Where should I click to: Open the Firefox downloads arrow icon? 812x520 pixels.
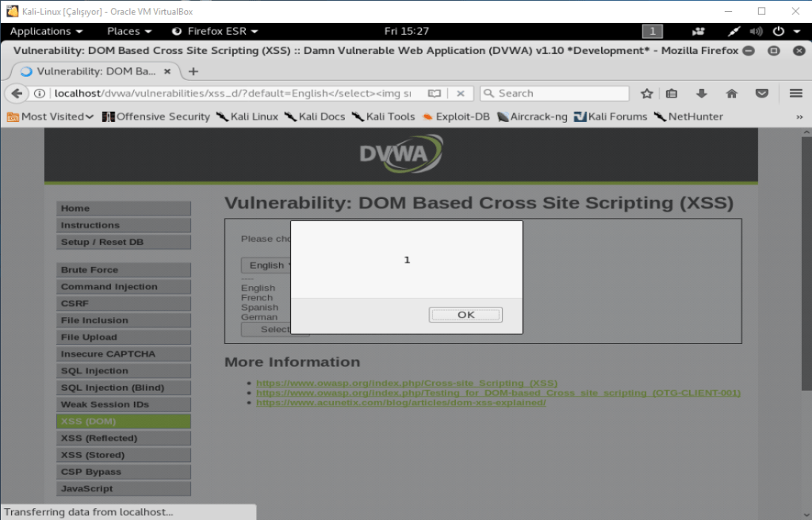(701, 94)
